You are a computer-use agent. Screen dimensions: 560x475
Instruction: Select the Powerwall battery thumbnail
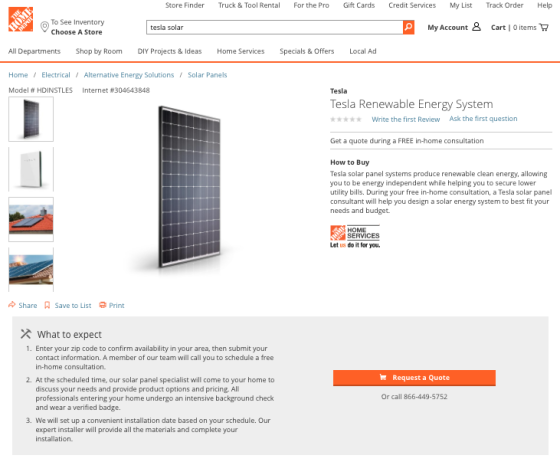31,169
